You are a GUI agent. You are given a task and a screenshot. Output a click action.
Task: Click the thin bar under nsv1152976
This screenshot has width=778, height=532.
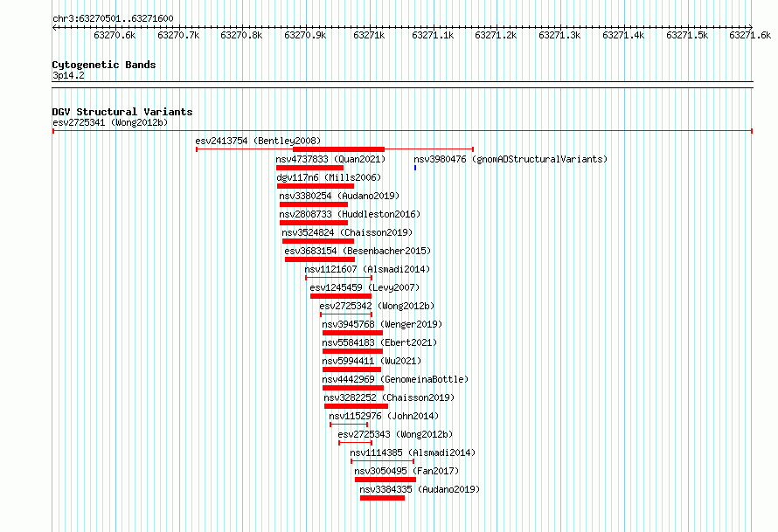click(x=349, y=425)
